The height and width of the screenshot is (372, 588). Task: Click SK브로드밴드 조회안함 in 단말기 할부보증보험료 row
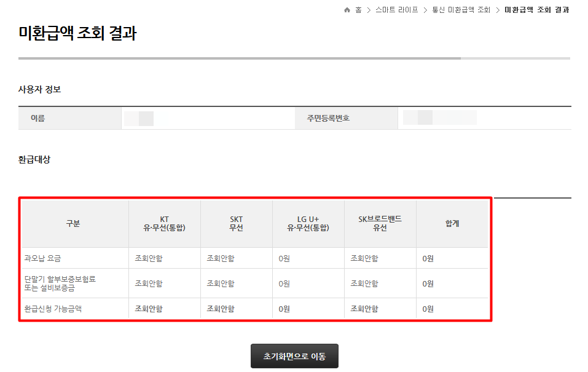tap(364, 283)
